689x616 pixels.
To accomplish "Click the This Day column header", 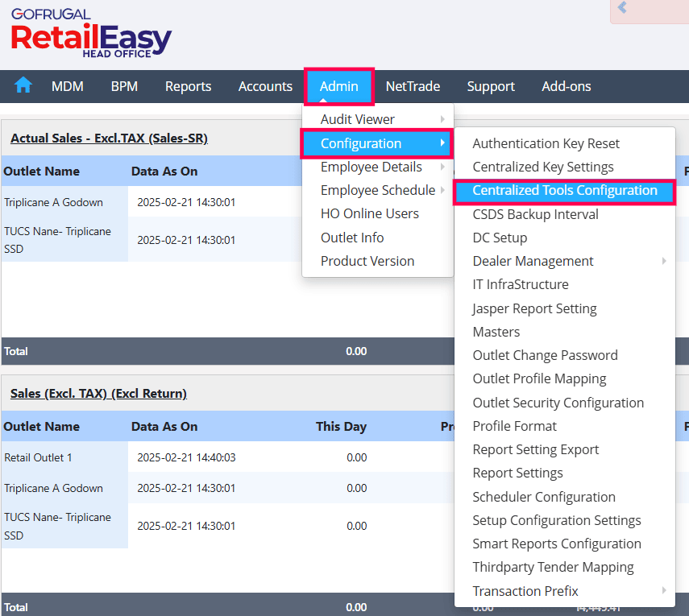I will click(x=341, y=427).
